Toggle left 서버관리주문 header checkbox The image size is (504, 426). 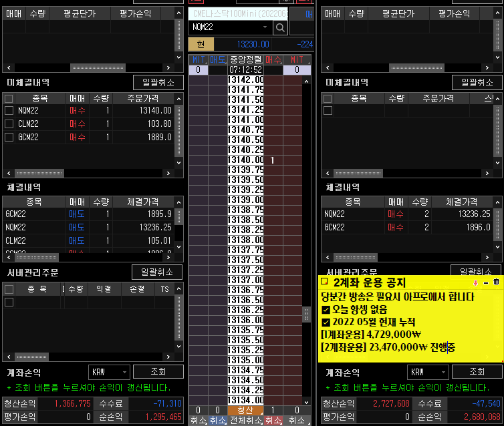9,289
